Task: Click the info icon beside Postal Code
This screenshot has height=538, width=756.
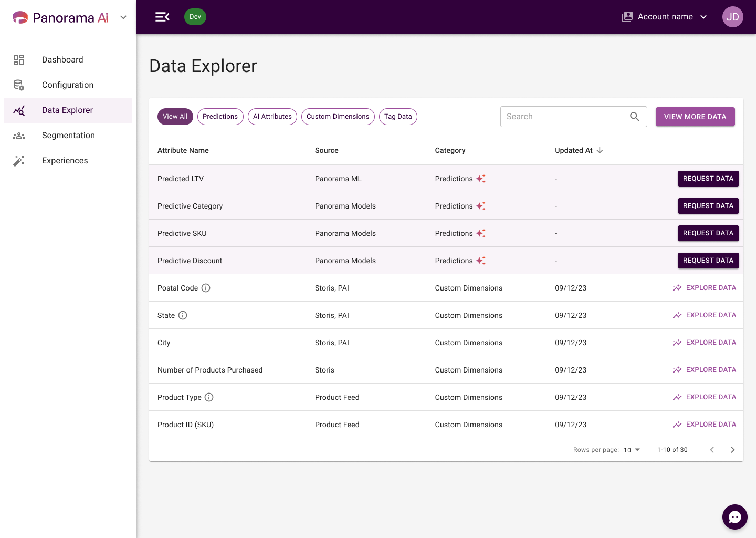Action: click(x=206, y=288)
